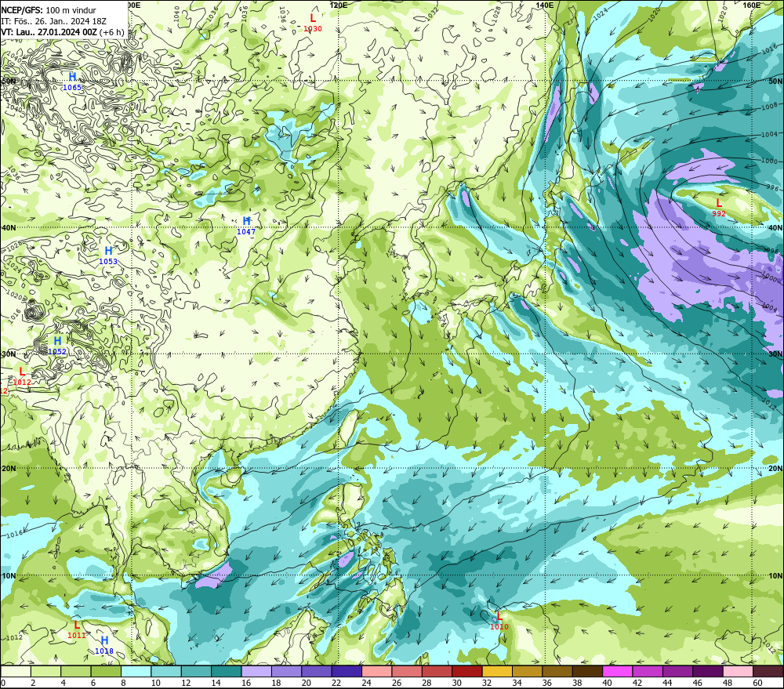Choose the deep purple 46–48 legend swatch
Viewport: 784px width, 689px height.
709,671
